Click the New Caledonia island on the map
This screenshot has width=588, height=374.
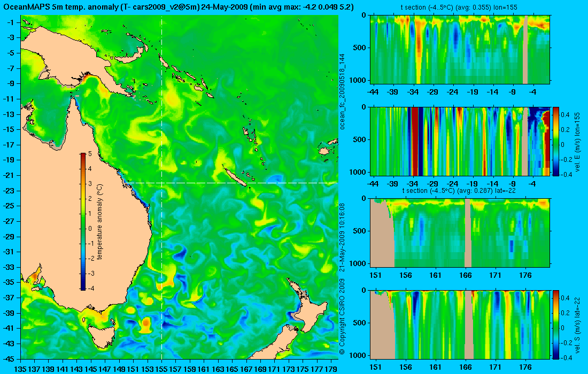coord(235,177)
